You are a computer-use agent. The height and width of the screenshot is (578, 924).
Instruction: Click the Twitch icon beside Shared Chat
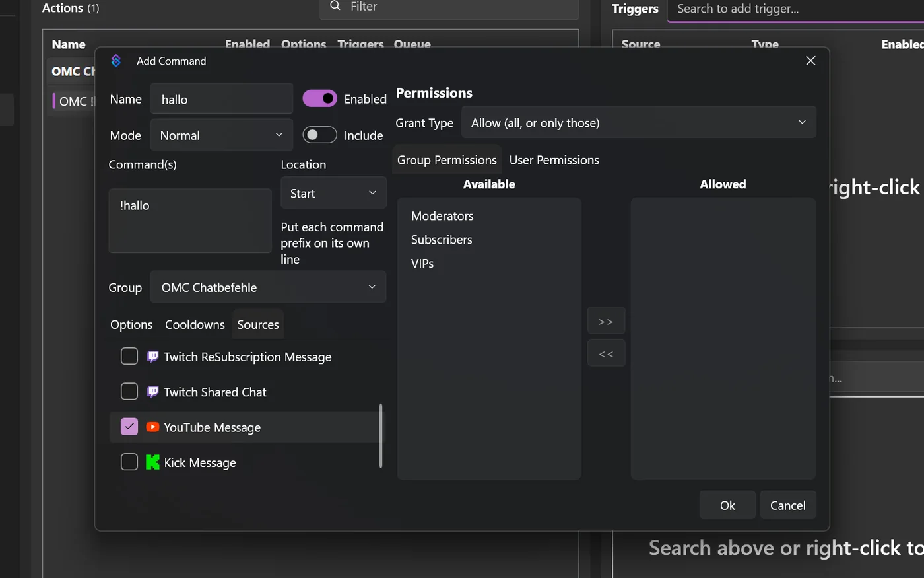[152, 392]
